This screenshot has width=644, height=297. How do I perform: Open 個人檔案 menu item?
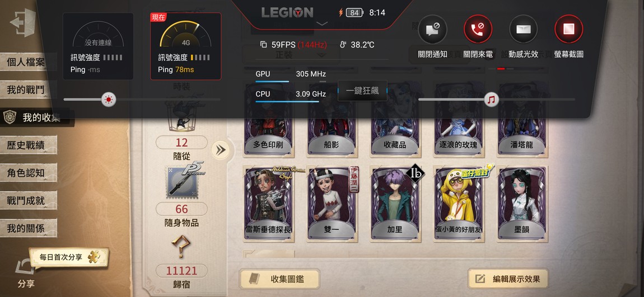click(25, 62)
